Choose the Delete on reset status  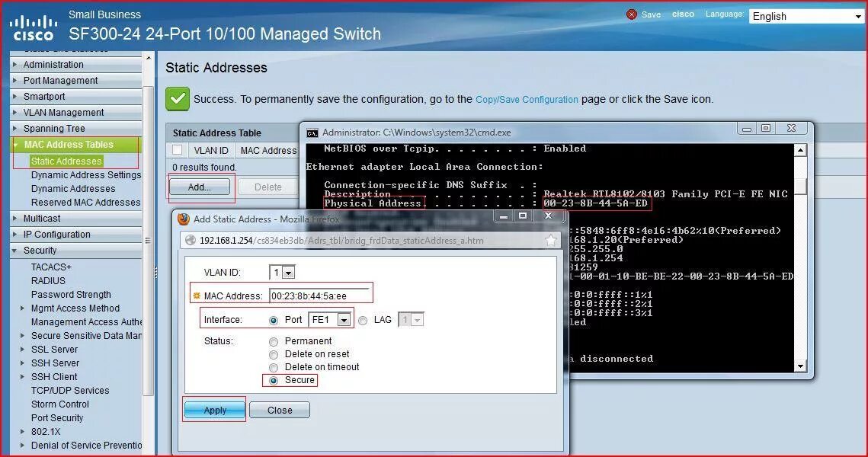coord(274,355)
